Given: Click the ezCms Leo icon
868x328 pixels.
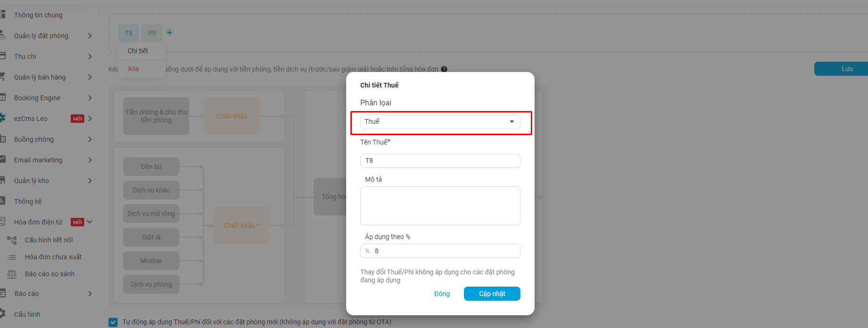Looking at the screenshot, I should [3, 119].
